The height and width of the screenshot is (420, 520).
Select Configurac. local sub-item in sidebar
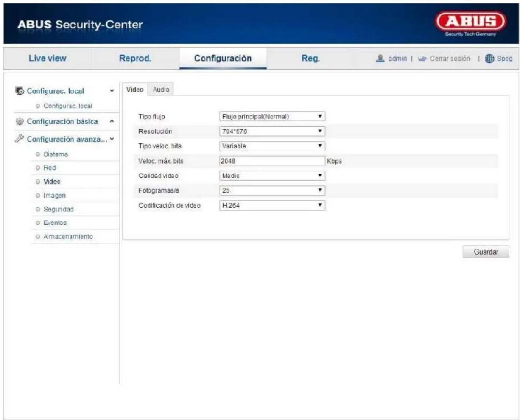[x=68, y=106]
